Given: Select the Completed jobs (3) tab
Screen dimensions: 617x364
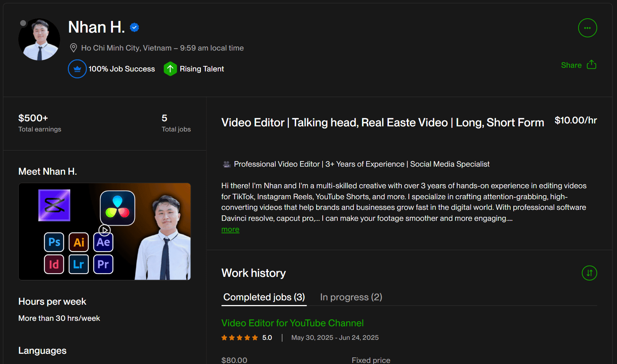Looking at the screenshot, I should tap(264, 297).
